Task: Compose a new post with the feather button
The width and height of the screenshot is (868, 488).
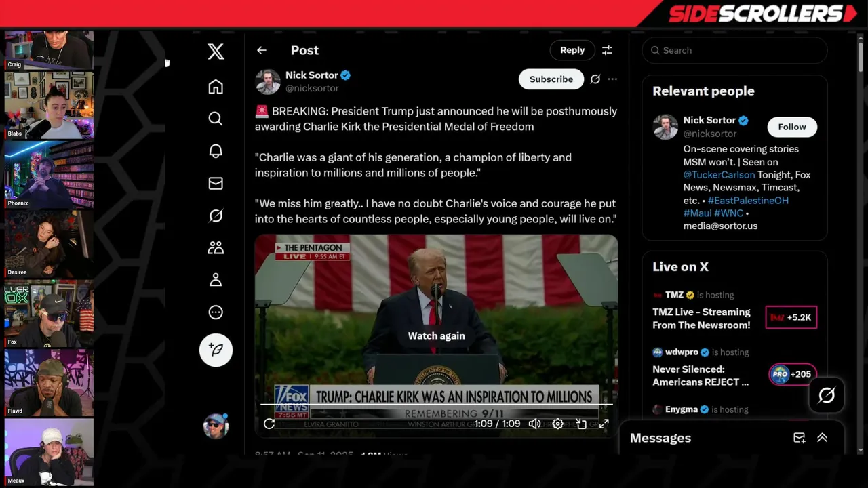Action: click(x=216, y=350)
